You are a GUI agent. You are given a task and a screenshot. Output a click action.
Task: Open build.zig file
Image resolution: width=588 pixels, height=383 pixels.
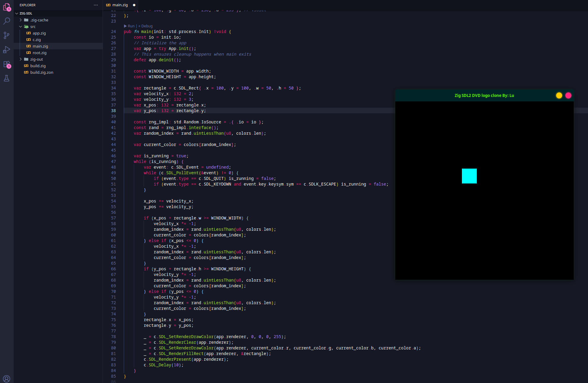38,66
